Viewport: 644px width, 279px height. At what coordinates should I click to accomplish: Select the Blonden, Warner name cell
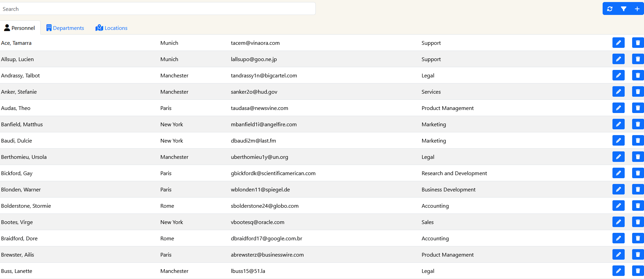21,189
